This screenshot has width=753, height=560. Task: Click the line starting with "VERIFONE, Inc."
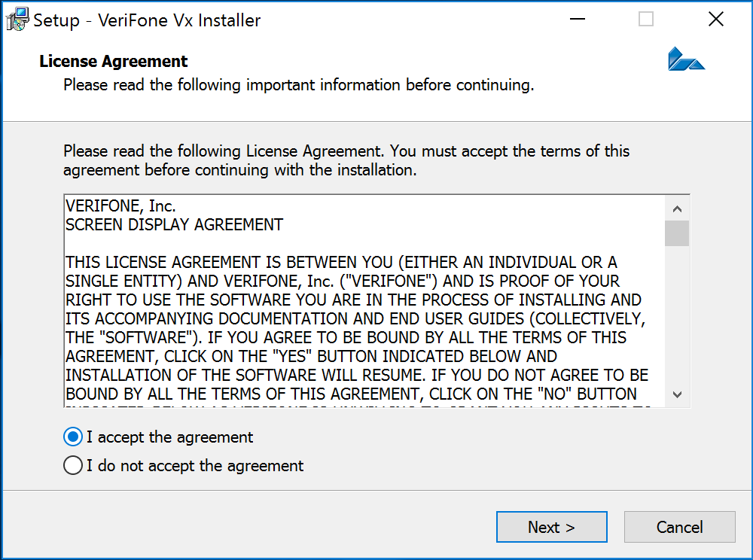(x=113, y=205)
